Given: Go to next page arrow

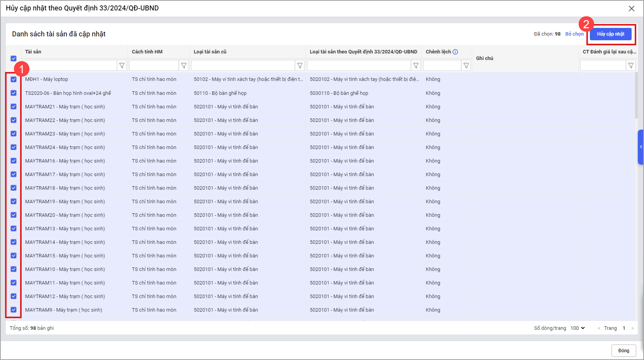Looking at the screenshot, I should click(632, 328).
